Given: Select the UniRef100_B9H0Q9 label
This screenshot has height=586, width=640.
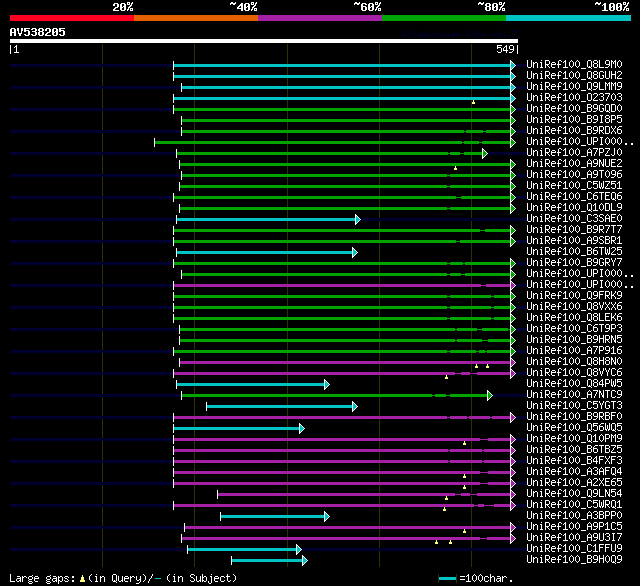Looking at the screenshot, I should pos(574,560).
